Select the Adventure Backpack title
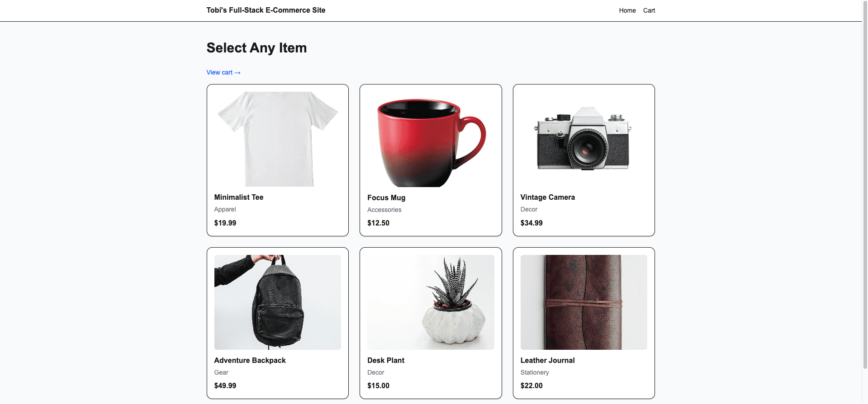Viewport: 868px width, 404px height. tap(250, 360)
